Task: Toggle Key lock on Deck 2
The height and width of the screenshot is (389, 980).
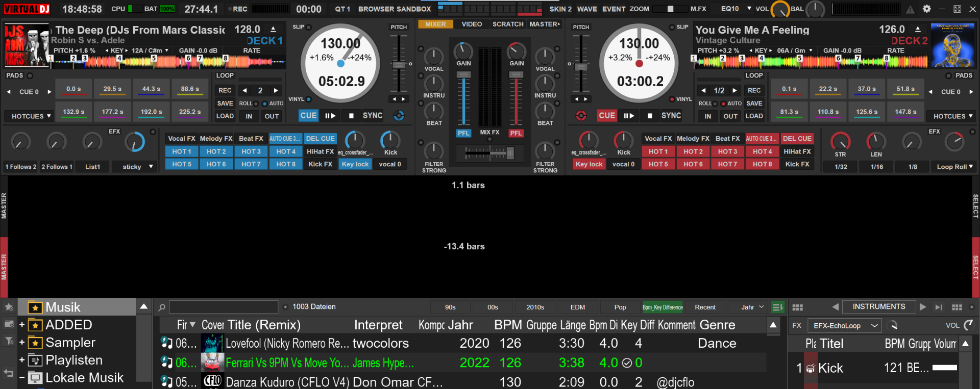Action: point(589,164)
